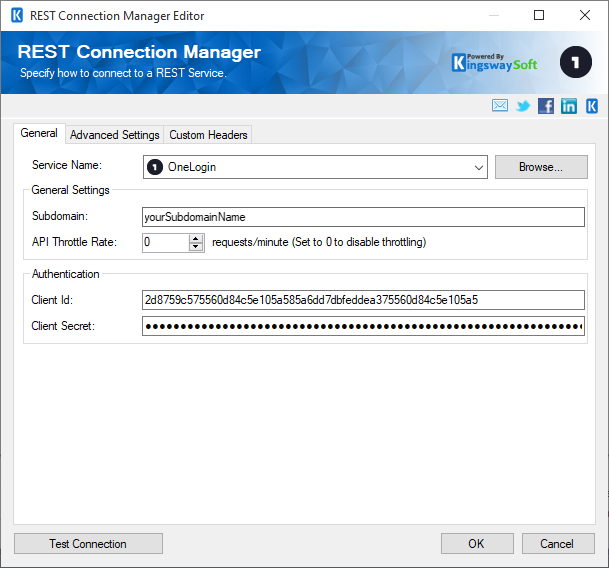
Task: Click the 'Service Name:' label
Action: 67,165
